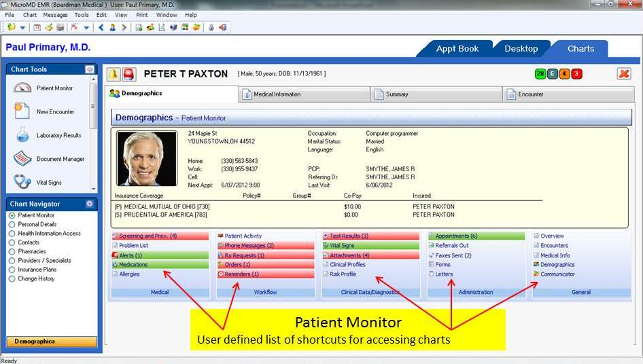Click Chart Tools panel header button
The width and height of the screenshot is (643, 364).
[90, 69]
